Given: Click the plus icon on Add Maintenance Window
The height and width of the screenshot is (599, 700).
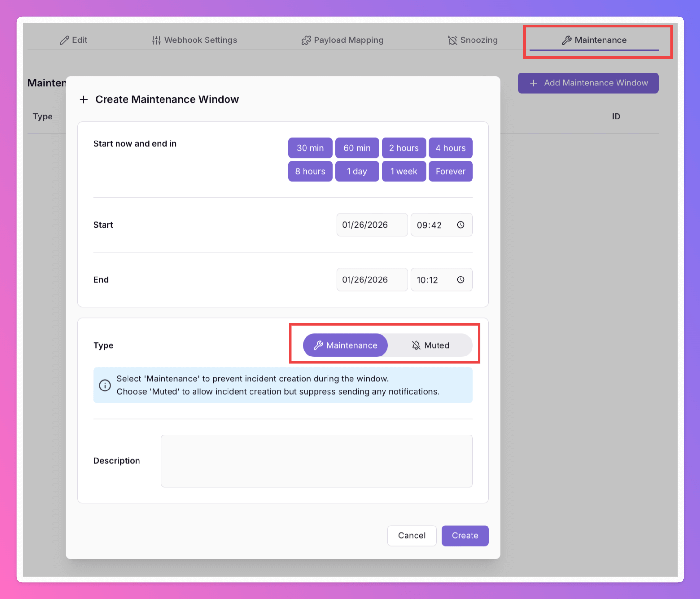Looking at the screenshot, I should point(533,83).
